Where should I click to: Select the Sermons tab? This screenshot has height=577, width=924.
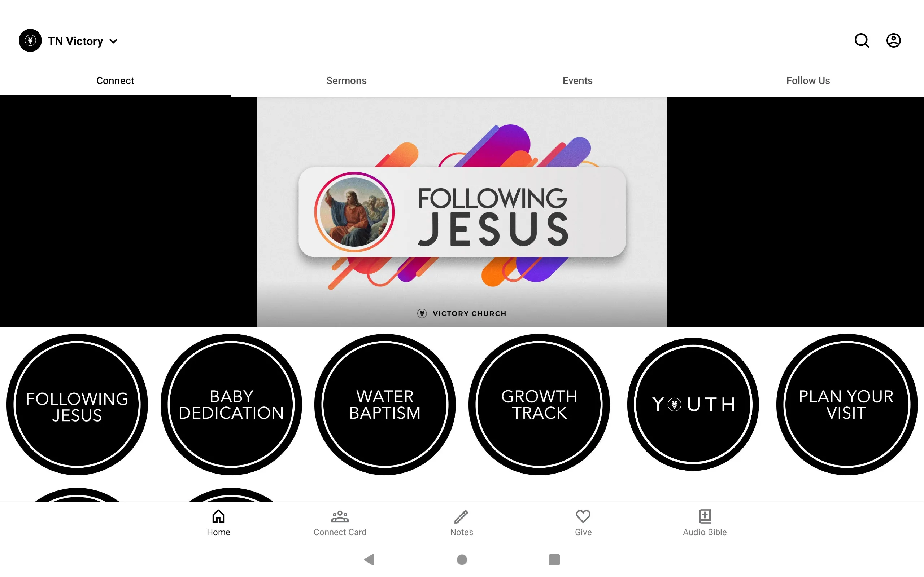(346, 80)
